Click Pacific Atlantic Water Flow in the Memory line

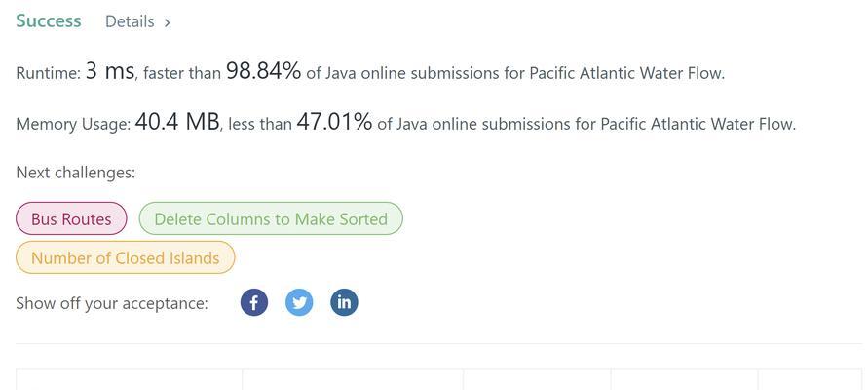point(698,124)
